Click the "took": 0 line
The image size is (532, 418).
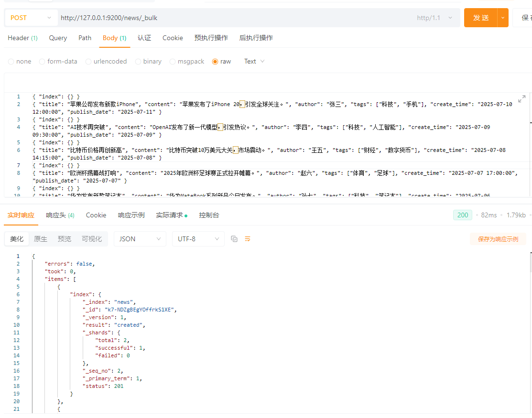(60, 271)
